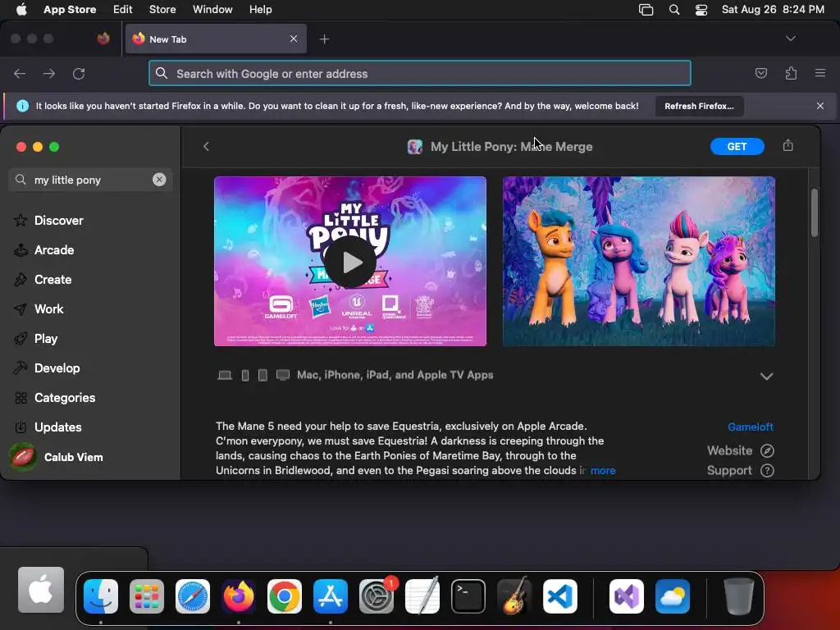Select Develop in App Store sidebar

(x=57, y=367)
